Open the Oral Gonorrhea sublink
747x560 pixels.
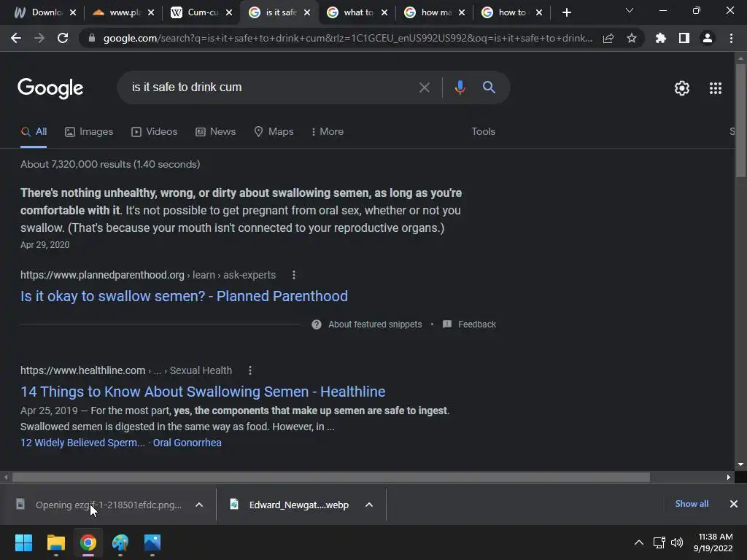point(187,443)
